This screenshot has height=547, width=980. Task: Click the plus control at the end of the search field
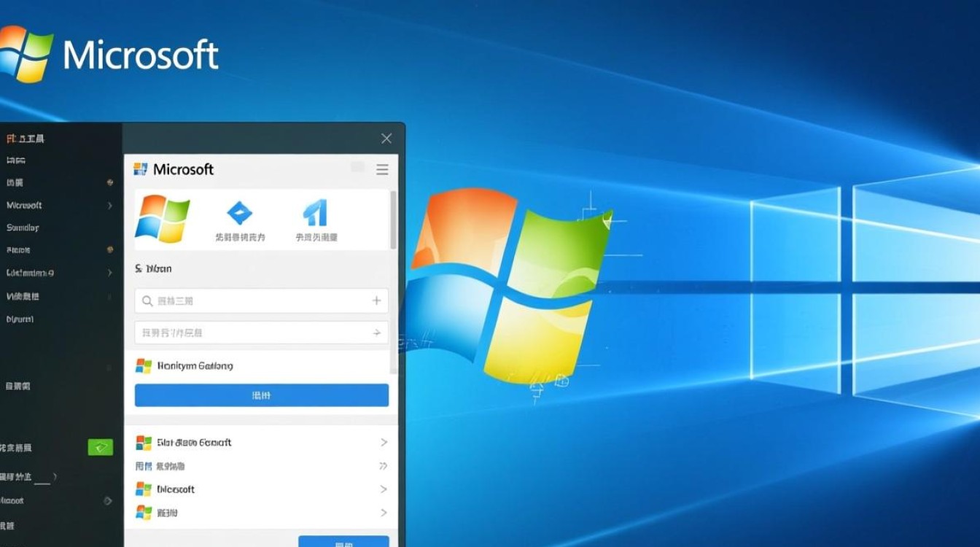coord(376,300)
